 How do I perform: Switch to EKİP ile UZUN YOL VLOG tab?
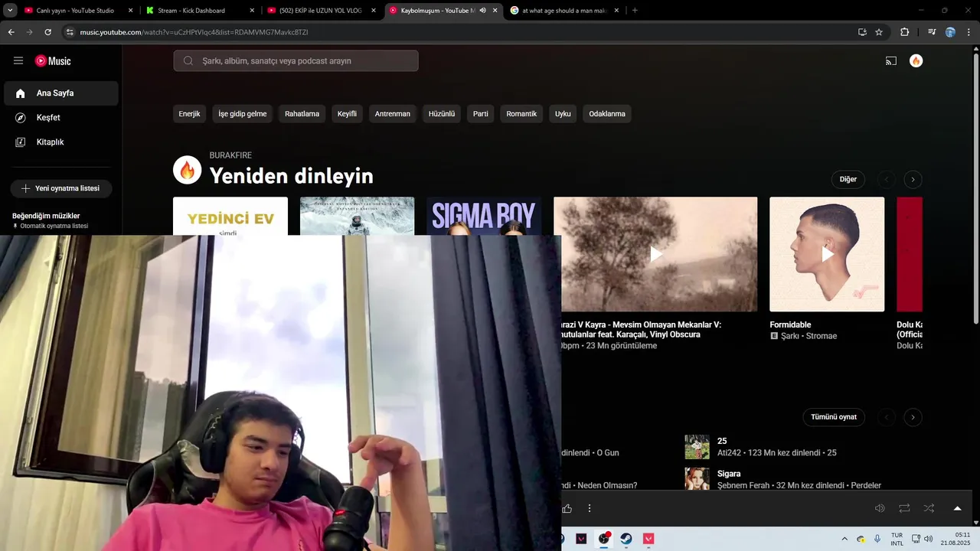pyautogui.click(x=322, y=11)
